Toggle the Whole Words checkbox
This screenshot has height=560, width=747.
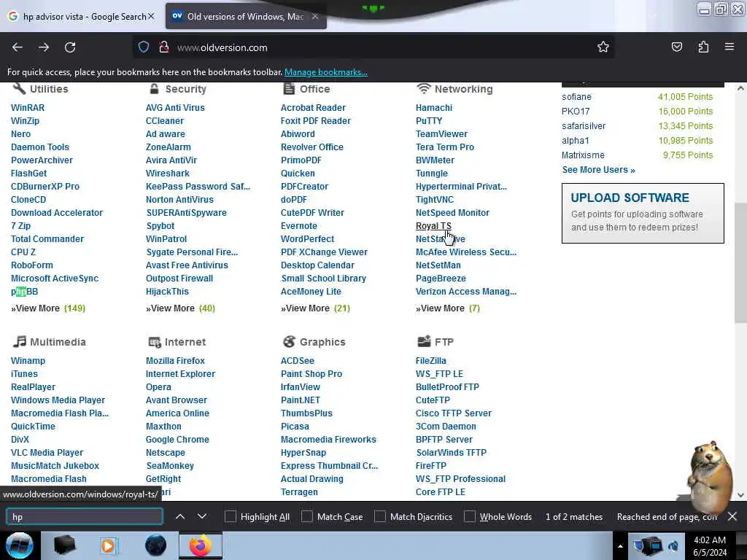coord(470,516)
